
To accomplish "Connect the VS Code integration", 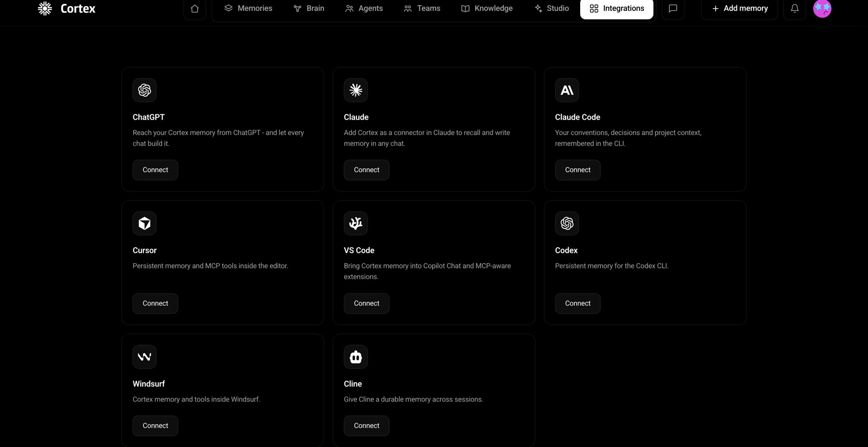I will coord(366,304).
